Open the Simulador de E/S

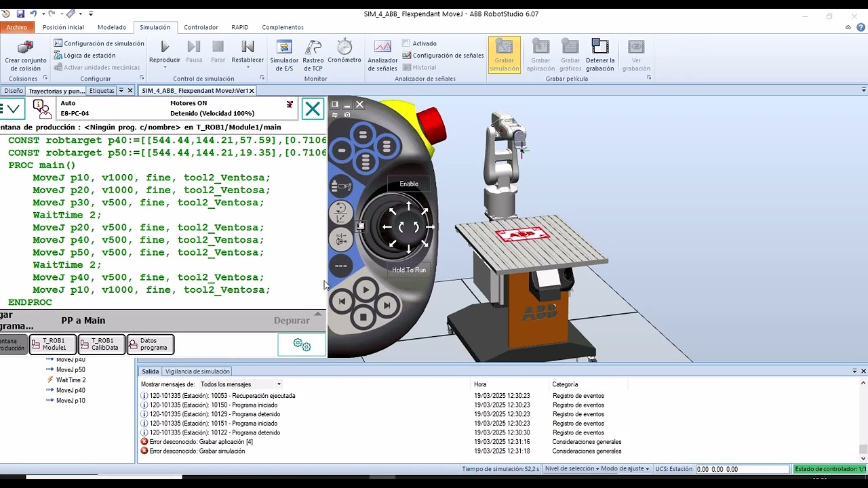(284, 54)
